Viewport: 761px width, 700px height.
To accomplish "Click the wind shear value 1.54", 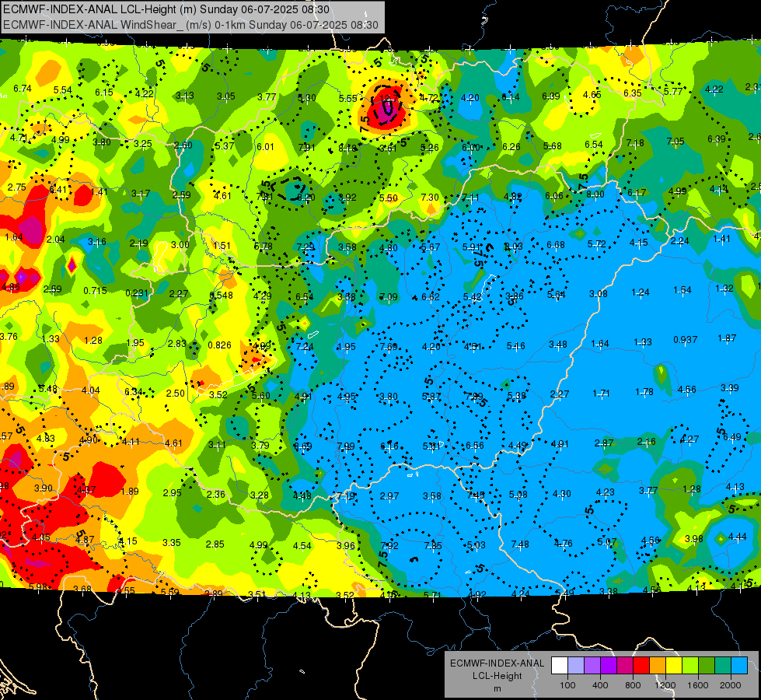I will 682,290.
